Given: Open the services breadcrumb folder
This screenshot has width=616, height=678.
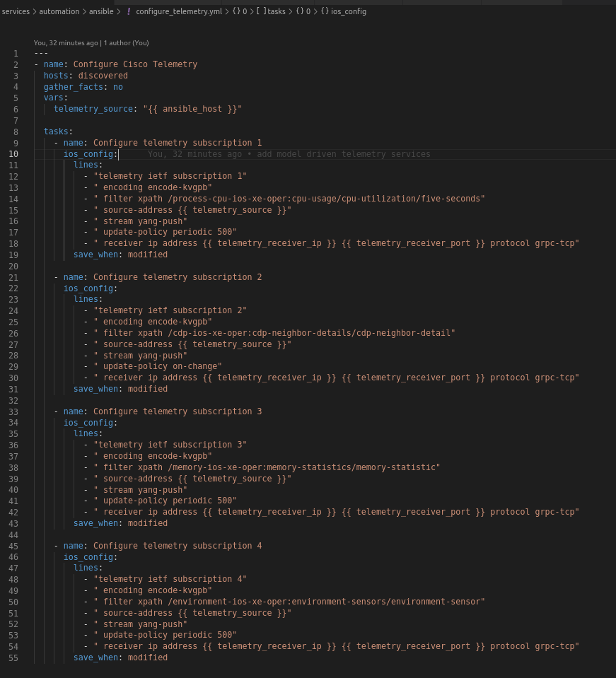Looking at the screenshot, I should pos(16,11).
